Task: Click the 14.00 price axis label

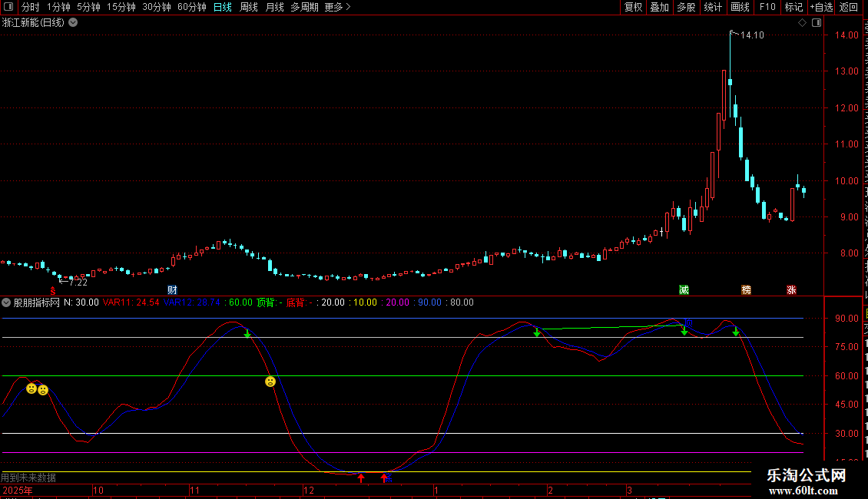Action: [847, 35]
